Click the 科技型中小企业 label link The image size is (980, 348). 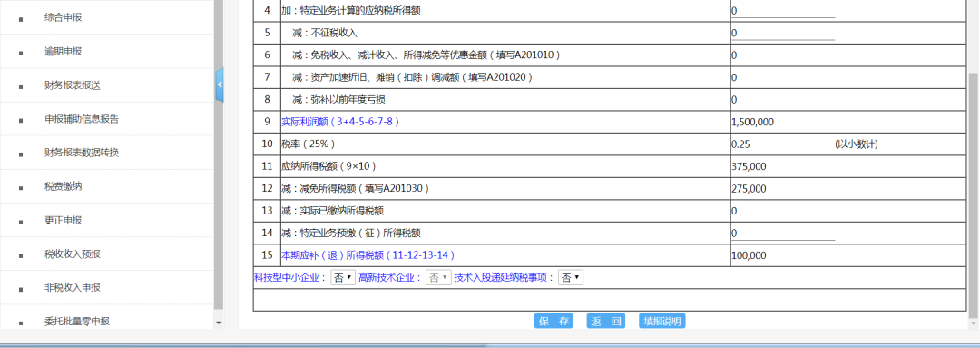coord(290,278)
